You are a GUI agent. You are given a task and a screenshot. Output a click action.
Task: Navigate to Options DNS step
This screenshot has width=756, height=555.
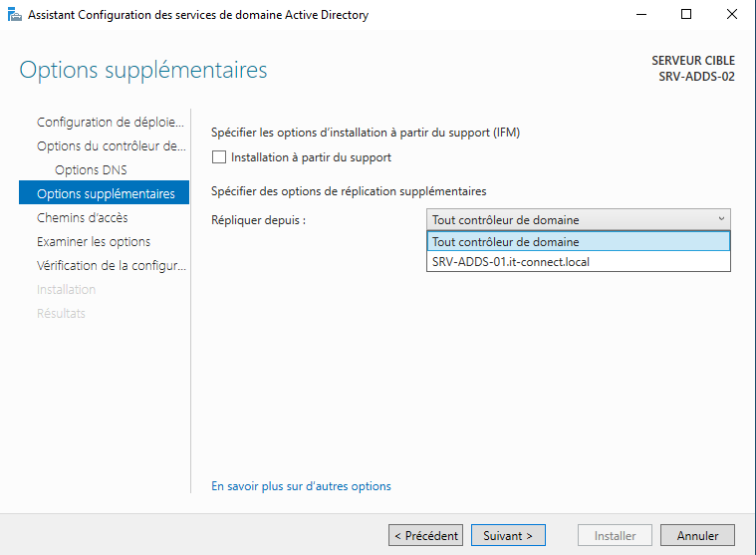[91, 170]
